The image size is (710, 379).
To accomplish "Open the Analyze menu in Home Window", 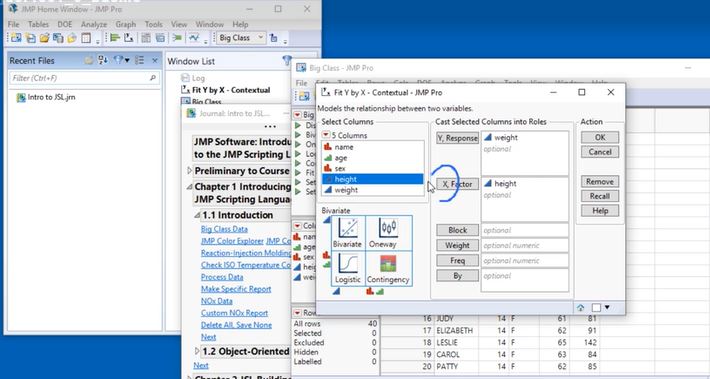I will pyautogui.click(x=94, y=24).
